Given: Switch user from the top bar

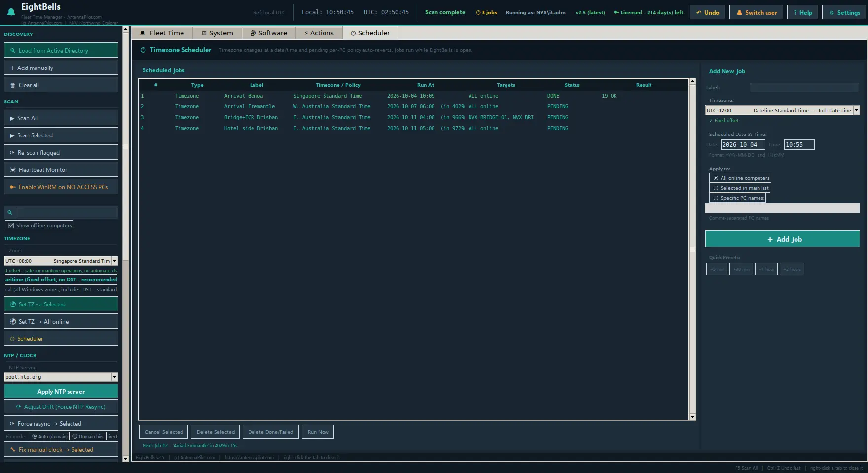Looking at the screenshot, I should coord(757,12).
